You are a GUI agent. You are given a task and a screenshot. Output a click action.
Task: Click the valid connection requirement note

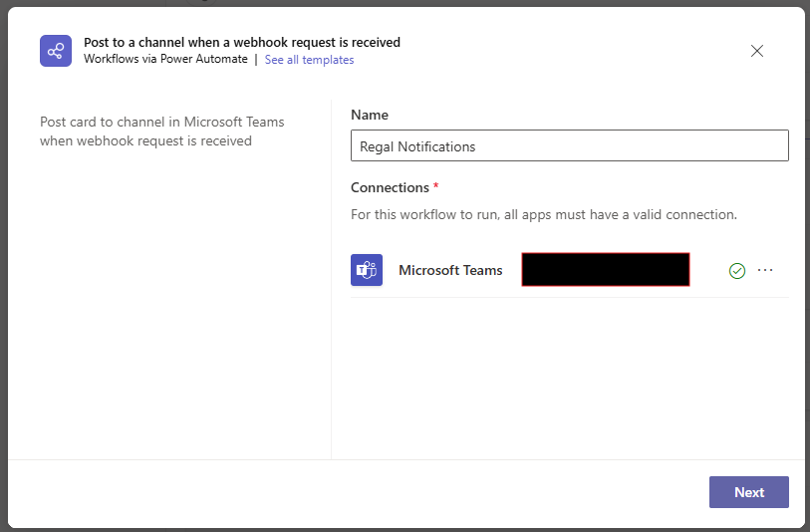[543, 214]
